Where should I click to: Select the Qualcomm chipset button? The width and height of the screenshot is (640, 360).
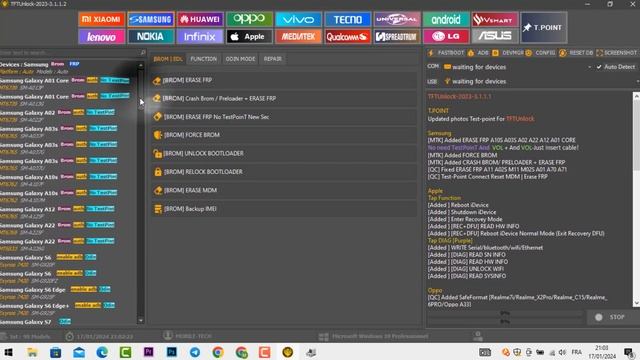point(348,37)
